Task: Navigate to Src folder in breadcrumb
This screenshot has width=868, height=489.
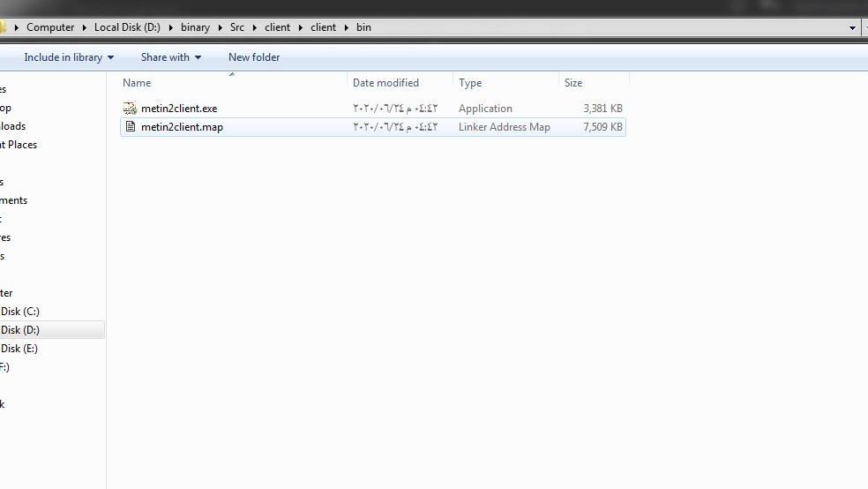Action: point(237,27)
